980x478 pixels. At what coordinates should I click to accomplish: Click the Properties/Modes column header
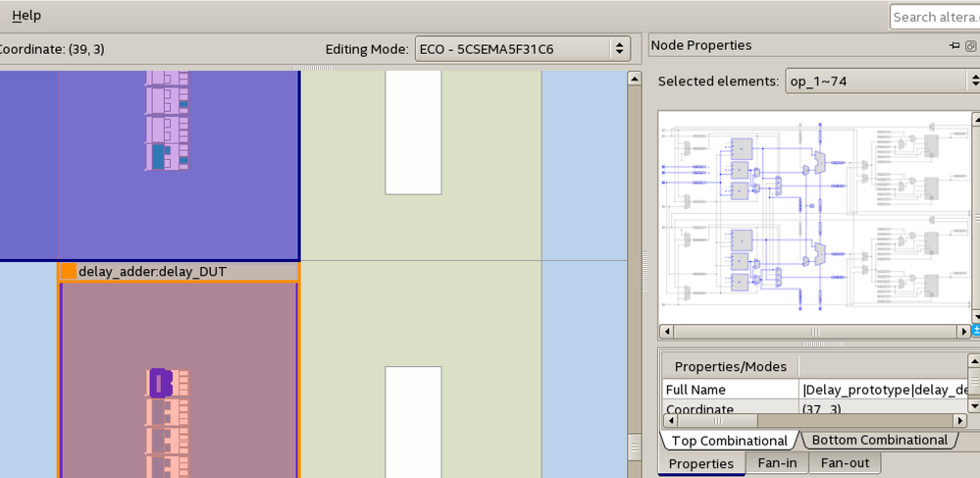coord(730,366)
